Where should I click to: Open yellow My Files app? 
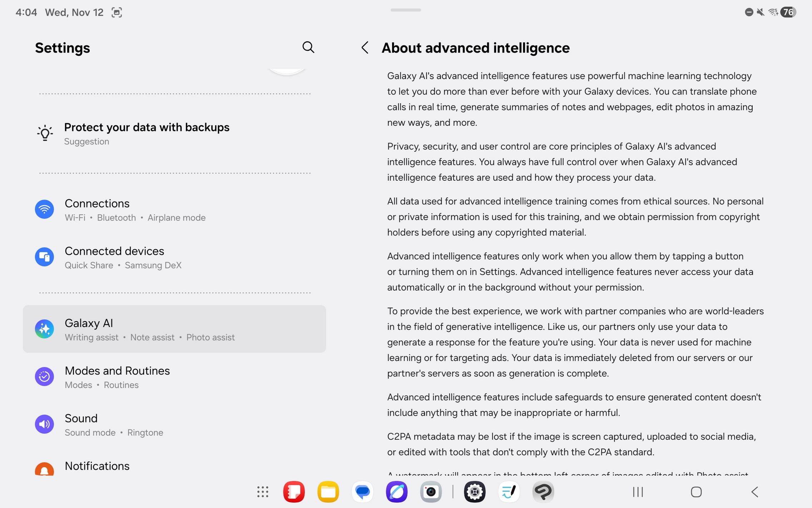point(328,492)
